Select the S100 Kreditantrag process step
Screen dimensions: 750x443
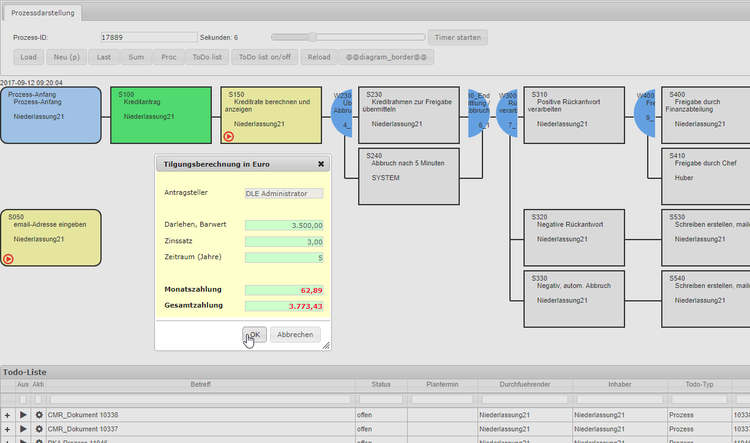click(160, 115)
